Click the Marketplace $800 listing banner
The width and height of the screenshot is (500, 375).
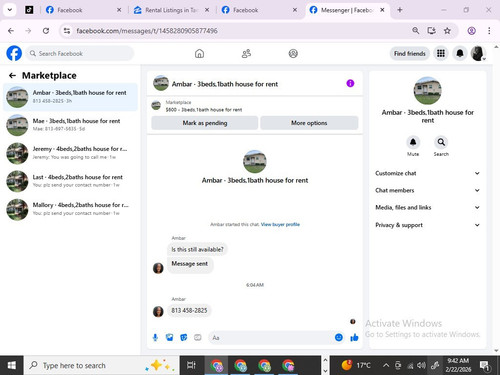tap(255, 106)
